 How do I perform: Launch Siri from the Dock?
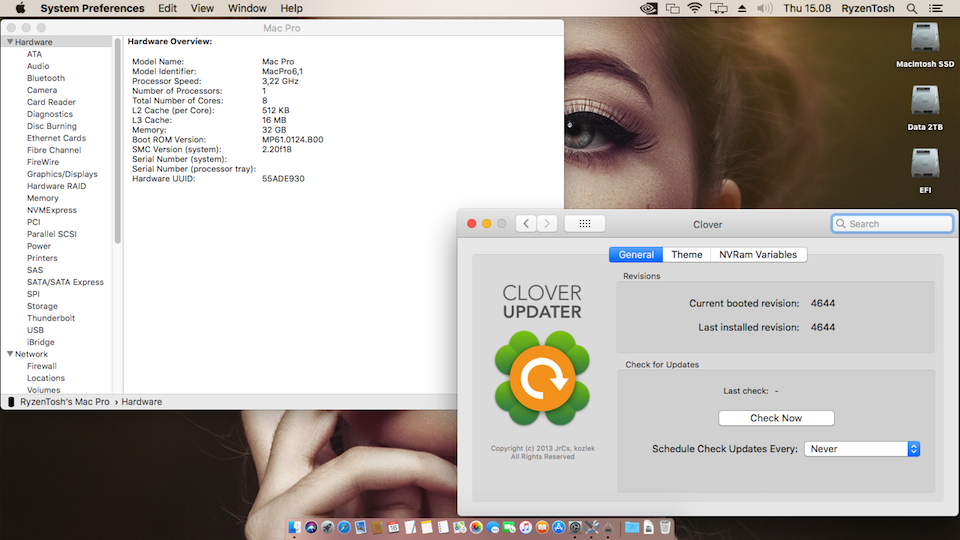point(311,527)
